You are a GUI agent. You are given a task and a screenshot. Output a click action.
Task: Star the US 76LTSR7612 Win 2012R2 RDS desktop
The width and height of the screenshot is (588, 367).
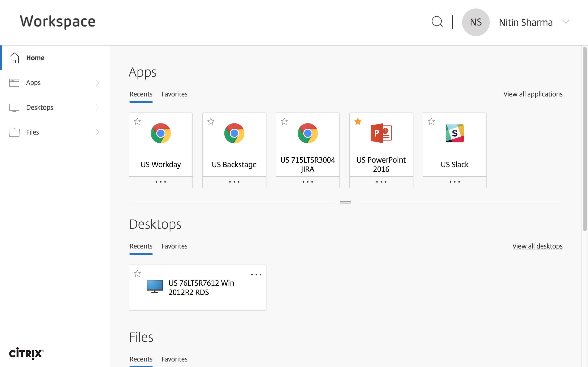tap(137, 274)
